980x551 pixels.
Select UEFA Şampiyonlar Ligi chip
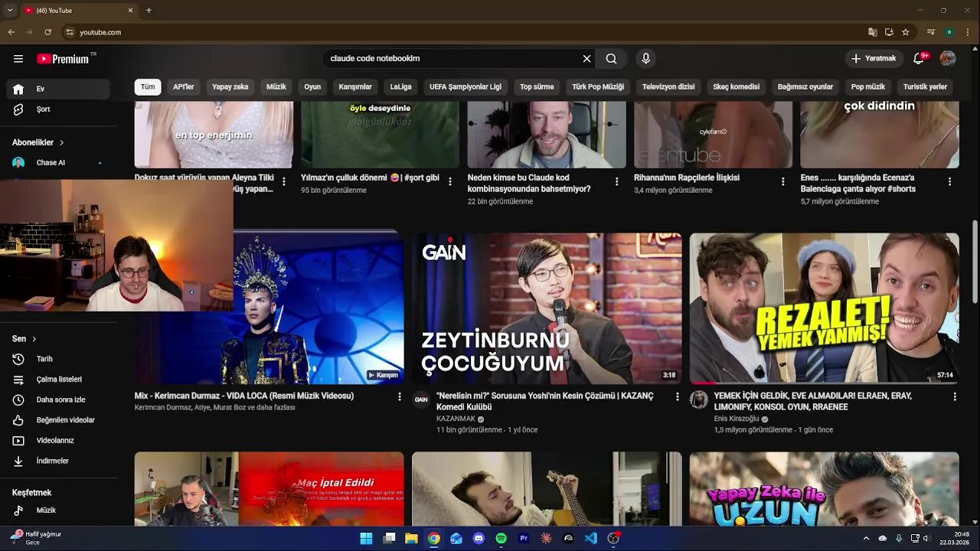[x=465, y=87]
